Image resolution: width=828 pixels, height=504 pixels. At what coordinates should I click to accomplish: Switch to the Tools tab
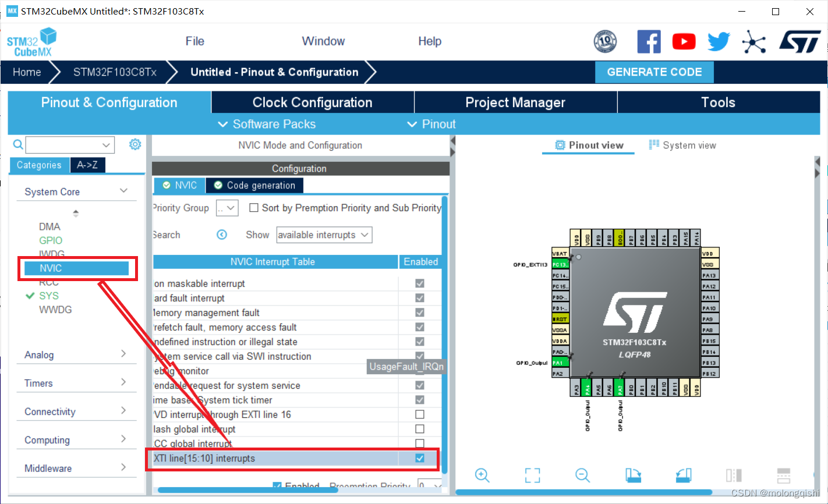point(719,102)
